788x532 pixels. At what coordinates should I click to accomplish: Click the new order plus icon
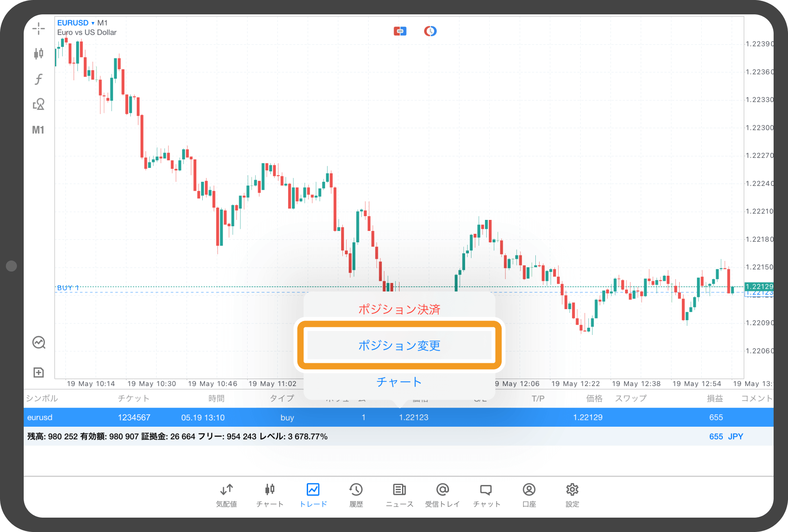point(39,372)
